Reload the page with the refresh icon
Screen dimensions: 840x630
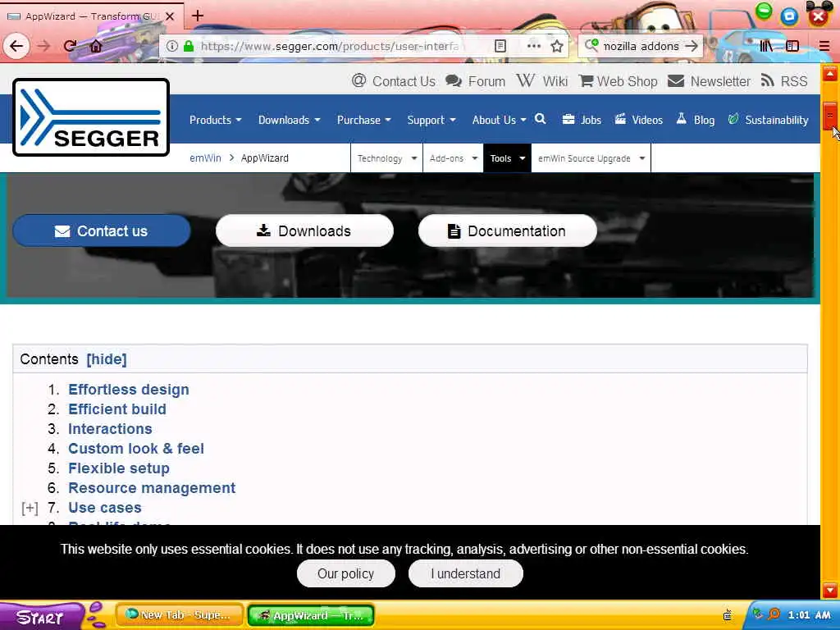click(x=70, y=46)
